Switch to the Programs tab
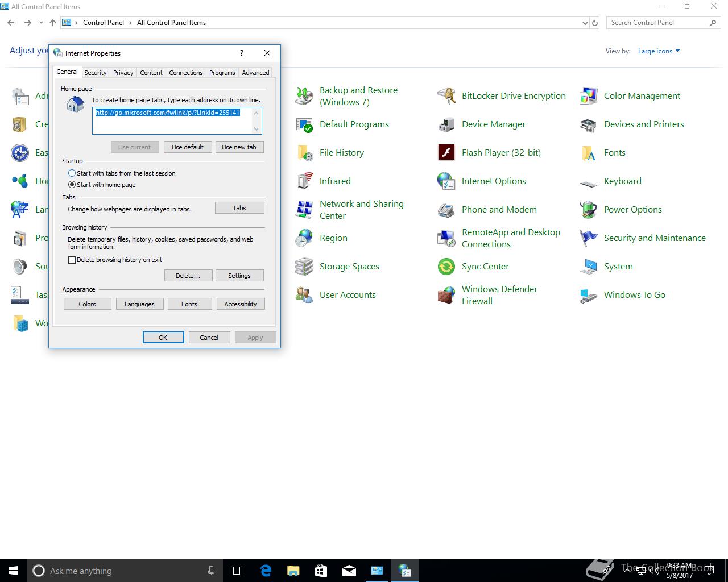The width and height of the screenshot is (728, 582). click(x=222, y=73)
